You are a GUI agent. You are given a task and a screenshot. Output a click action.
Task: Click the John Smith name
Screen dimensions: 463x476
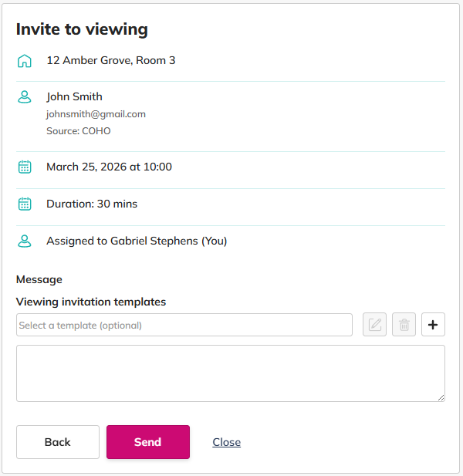coord(74,96)
